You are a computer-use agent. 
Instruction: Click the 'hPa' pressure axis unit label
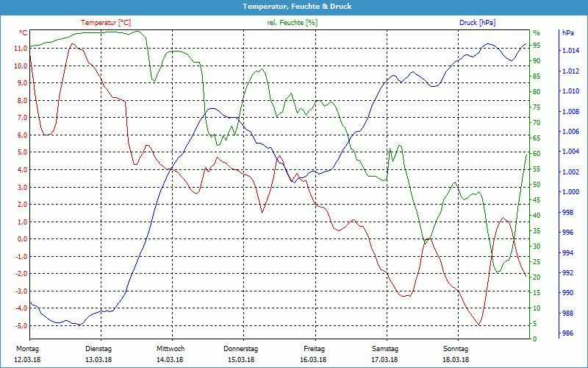click(x=568, y=33)
